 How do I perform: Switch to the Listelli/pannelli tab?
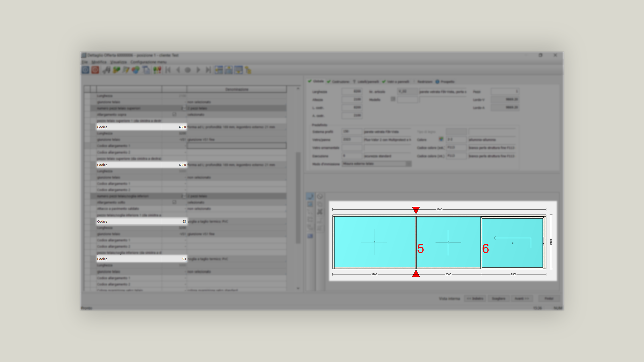pos(366,82)
